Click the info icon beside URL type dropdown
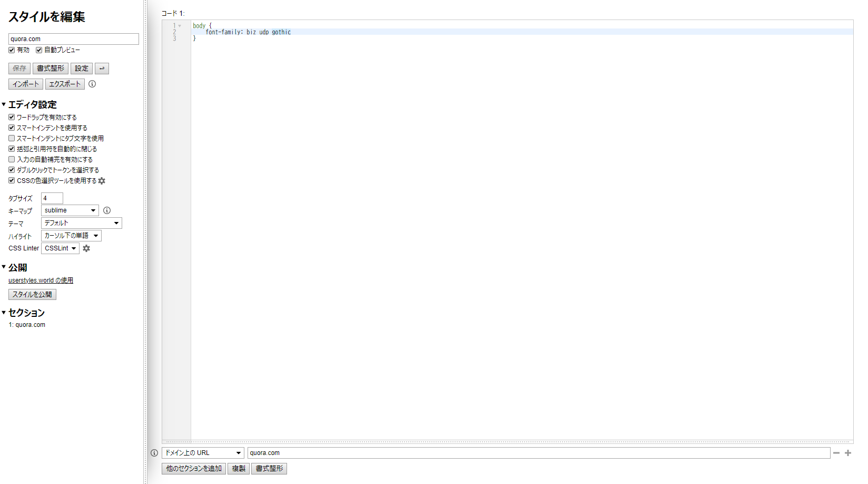Image resolution: width=868 pixels, height=484 pixels. click(x=154, y=453)
